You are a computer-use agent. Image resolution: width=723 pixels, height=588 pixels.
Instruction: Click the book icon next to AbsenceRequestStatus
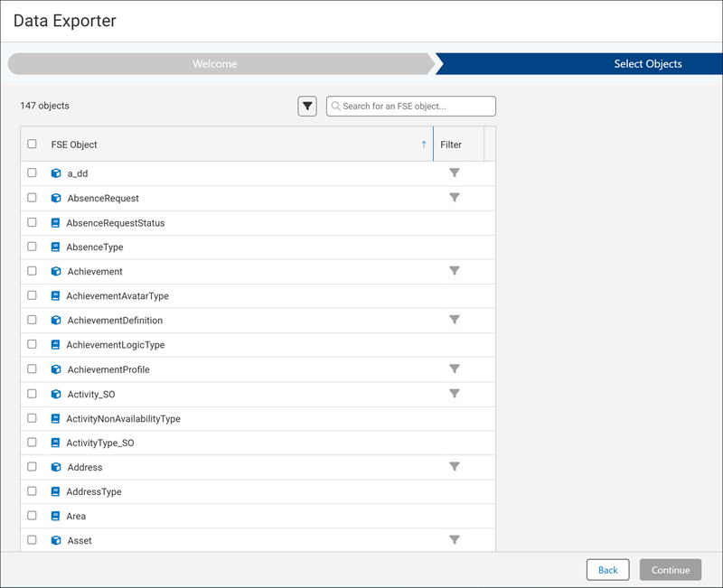55,223
